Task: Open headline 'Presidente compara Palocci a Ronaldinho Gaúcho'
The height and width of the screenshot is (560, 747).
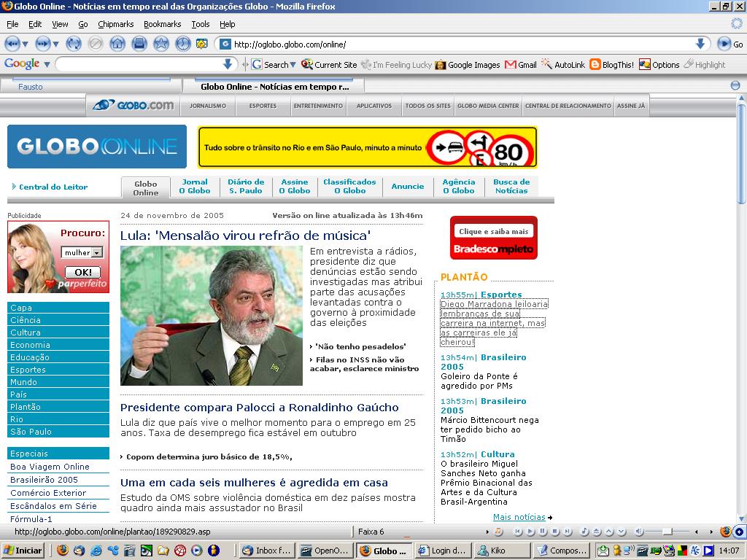Action: click(259, 408)
